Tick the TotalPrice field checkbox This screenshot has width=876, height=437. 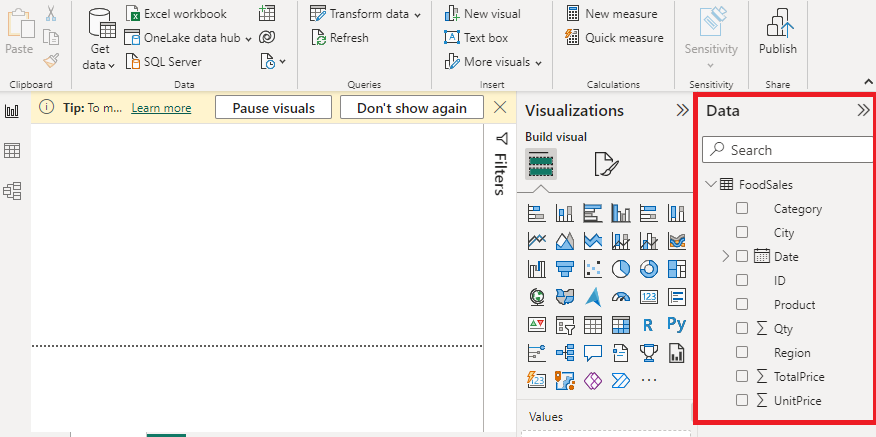[x=742, y=377]
